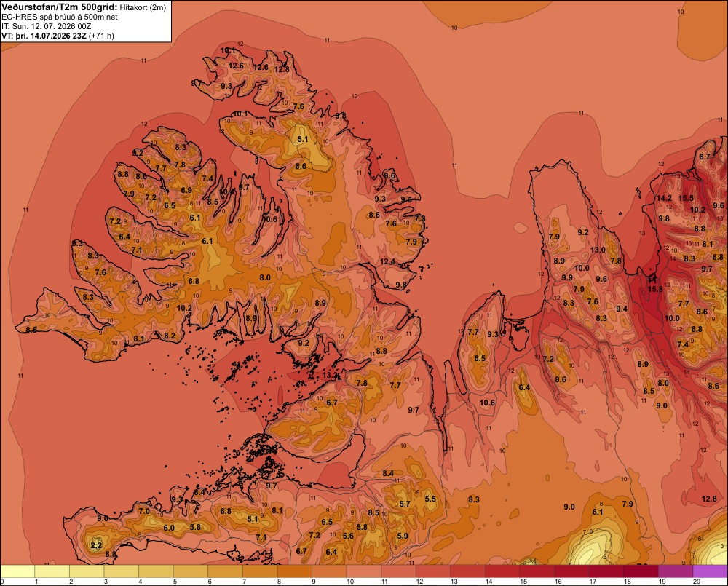Pick the pale yellow swatch between 0 and 1
Viewport: 728px width, 586px height.
tap(17, 571)
